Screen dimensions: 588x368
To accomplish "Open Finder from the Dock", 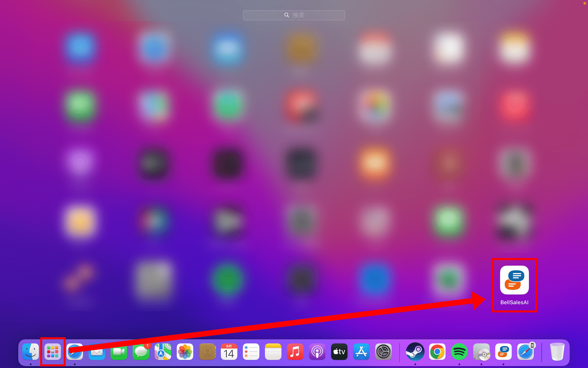I will [31, 352].
